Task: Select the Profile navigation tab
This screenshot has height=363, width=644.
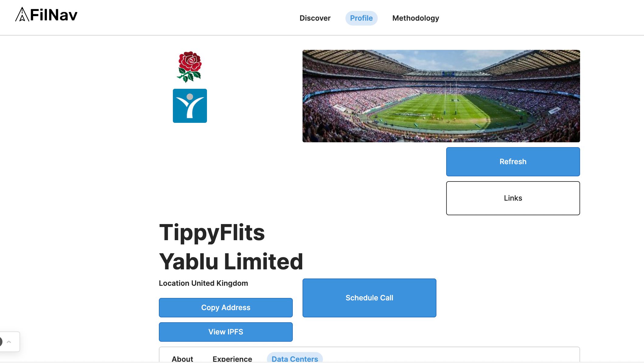Action: tap(361, 18)
